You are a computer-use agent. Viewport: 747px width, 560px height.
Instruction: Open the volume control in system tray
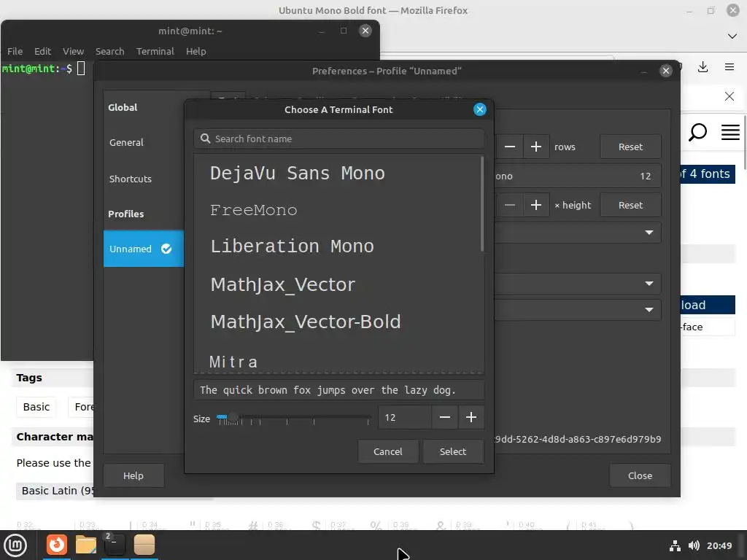694,545
